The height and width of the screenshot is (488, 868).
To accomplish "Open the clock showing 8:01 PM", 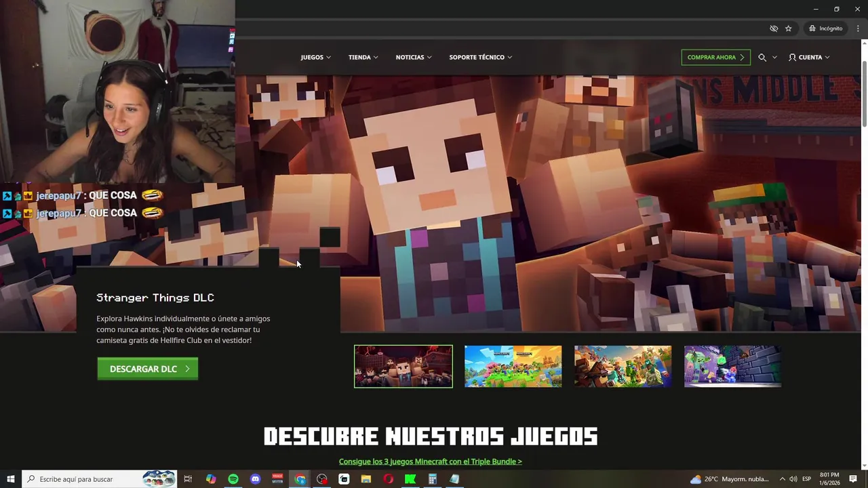I will (829, 479).
